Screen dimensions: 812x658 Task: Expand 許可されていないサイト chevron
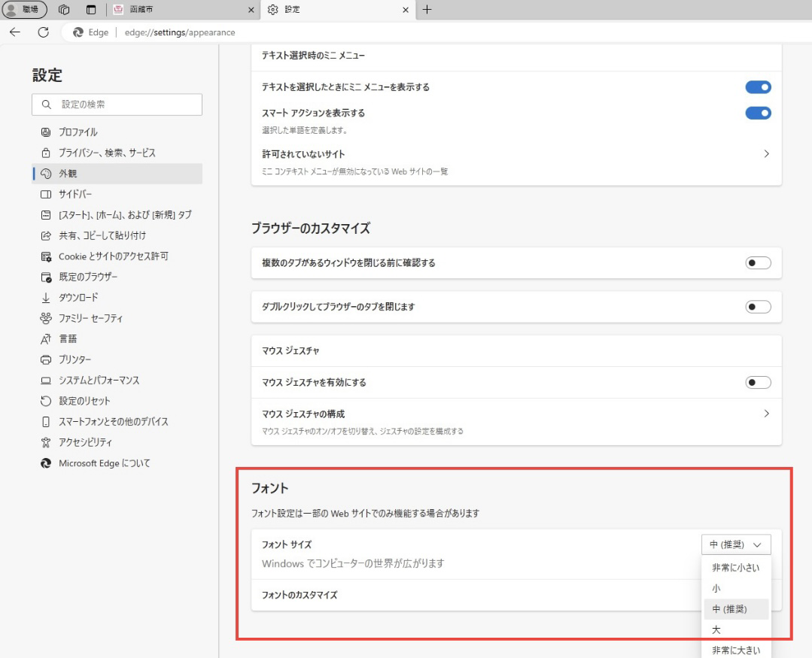coord(766,154)
